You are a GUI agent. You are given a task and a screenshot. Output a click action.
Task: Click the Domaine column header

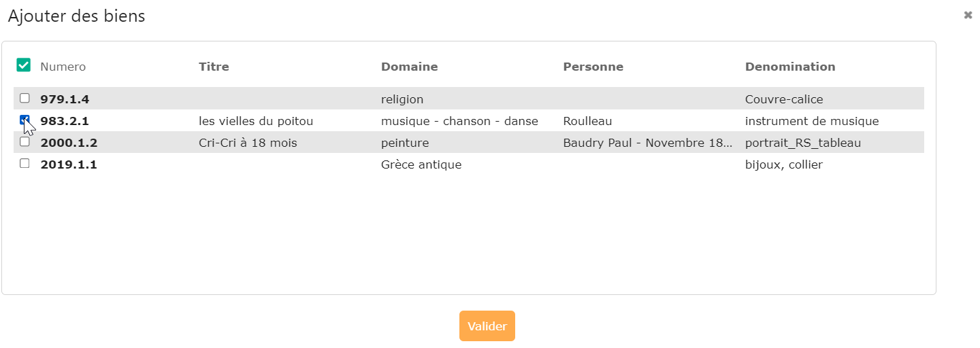[x=409, y=67]
